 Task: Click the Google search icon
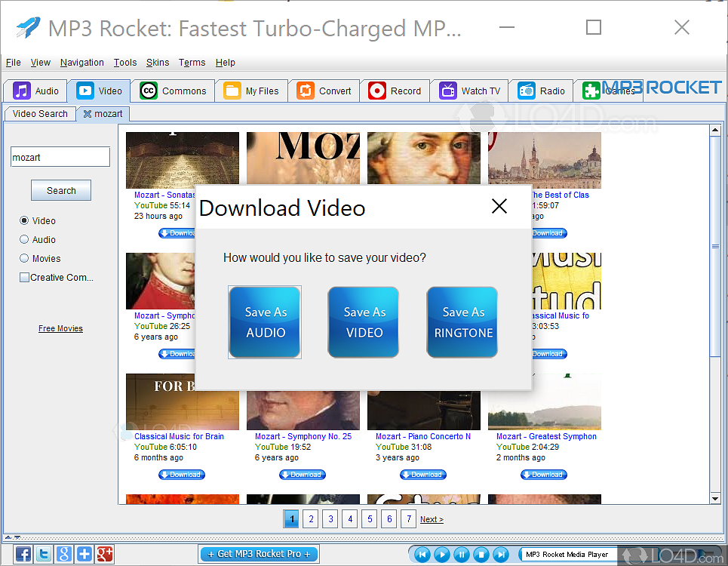(64, 554)
